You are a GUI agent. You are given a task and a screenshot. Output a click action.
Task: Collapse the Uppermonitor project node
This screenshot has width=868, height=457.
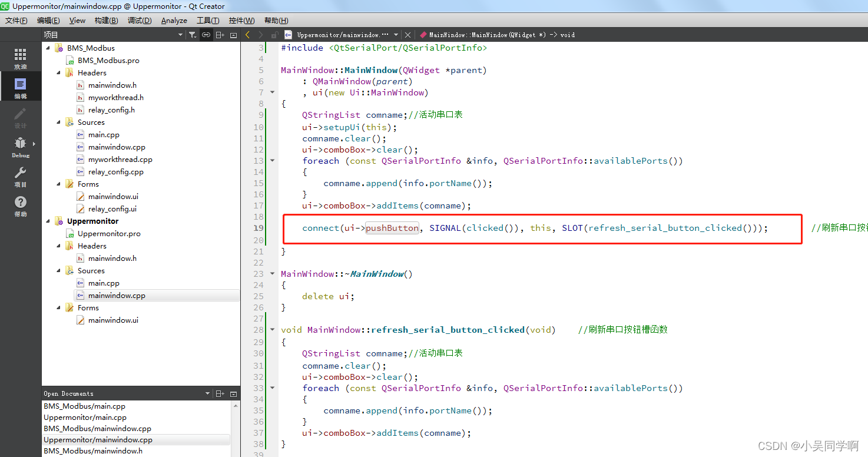pos(48,221)
